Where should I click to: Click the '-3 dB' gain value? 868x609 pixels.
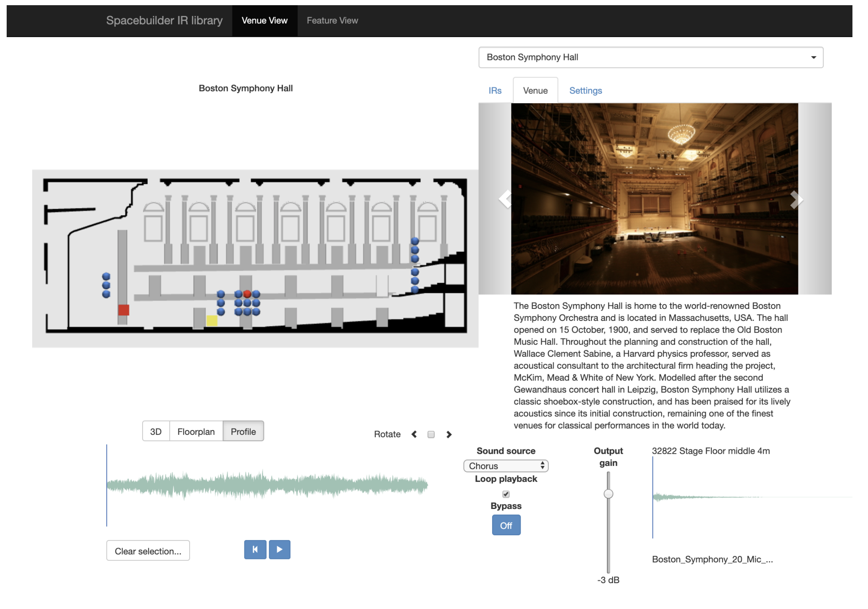[x=608, y=580]
